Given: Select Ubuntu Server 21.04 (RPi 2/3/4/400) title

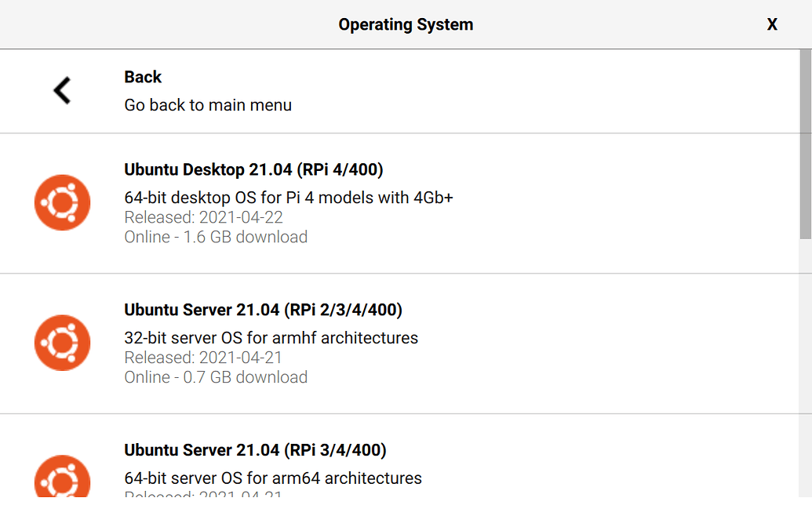Looking at the screenshot, I should (263, 310).
